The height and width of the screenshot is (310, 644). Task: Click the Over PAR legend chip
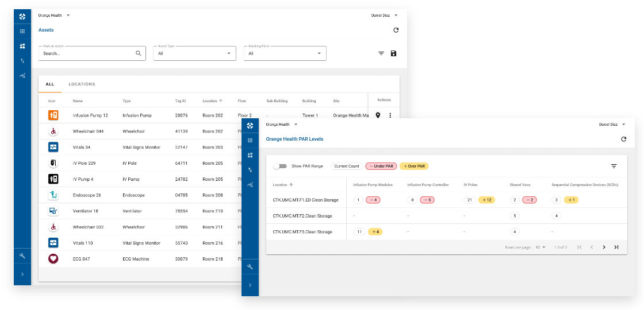[x=414, y=166]
